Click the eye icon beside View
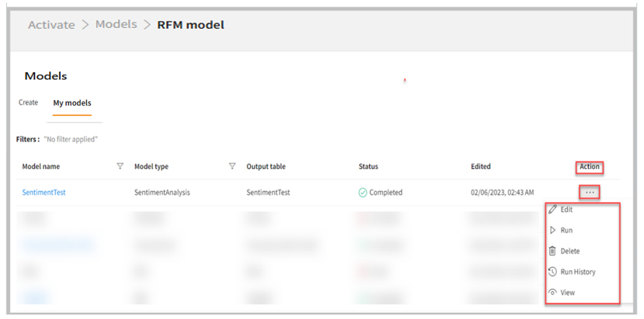This screenshot has height=319, width=644. click(x=553, y=293)
